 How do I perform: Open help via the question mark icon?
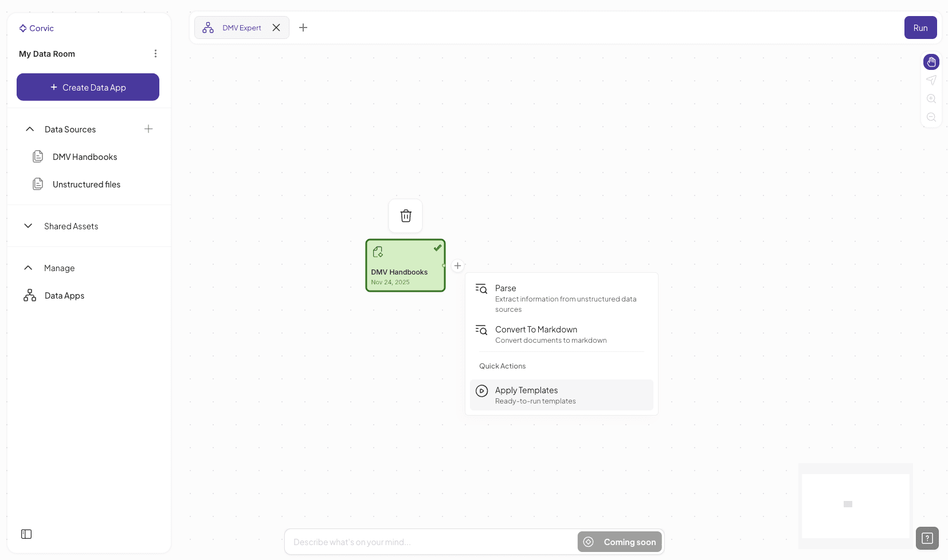click(927, 538)
